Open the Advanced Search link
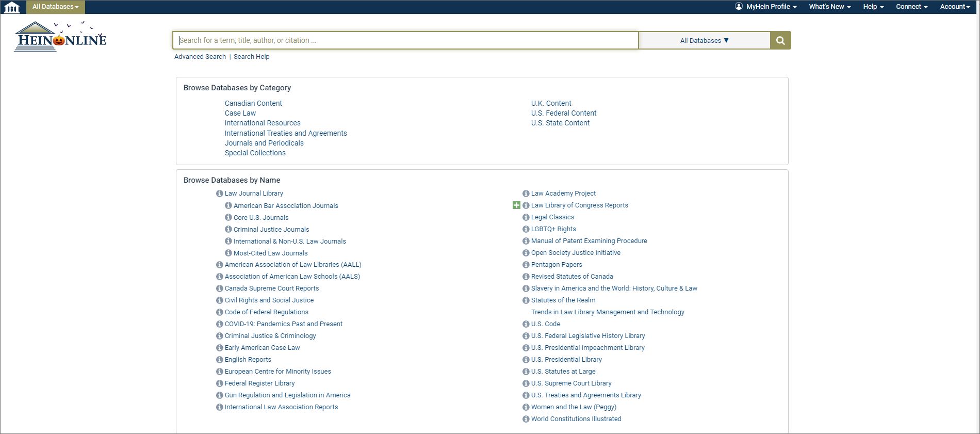 point(200,57)
